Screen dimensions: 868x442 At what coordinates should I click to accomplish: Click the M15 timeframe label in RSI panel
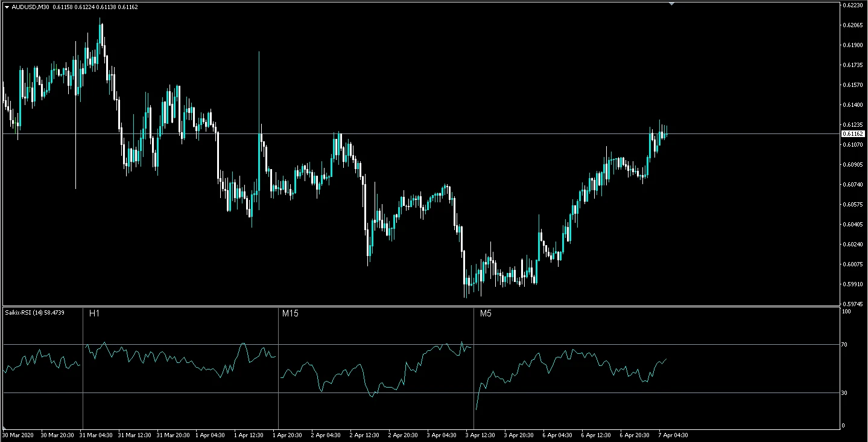[290, 313]
